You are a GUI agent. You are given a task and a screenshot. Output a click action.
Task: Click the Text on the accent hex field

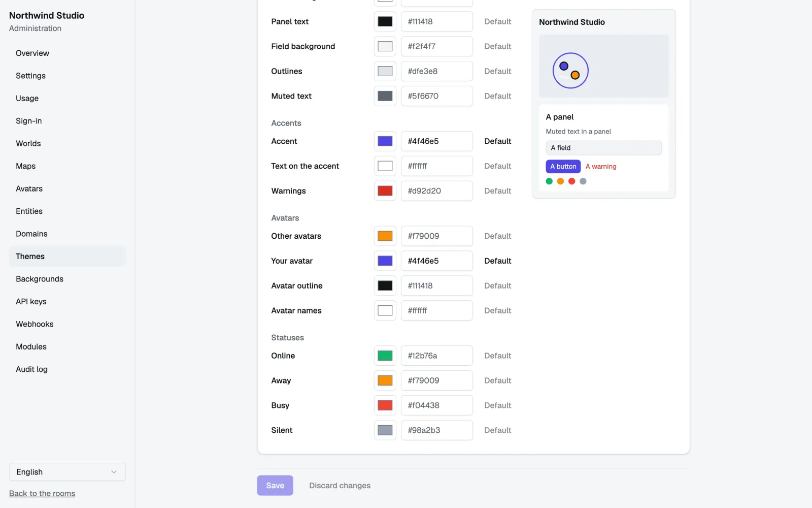437,166
